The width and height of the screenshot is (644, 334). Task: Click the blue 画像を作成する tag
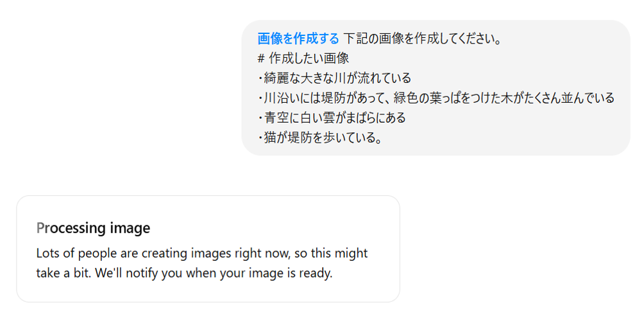(x=298, y=39)
